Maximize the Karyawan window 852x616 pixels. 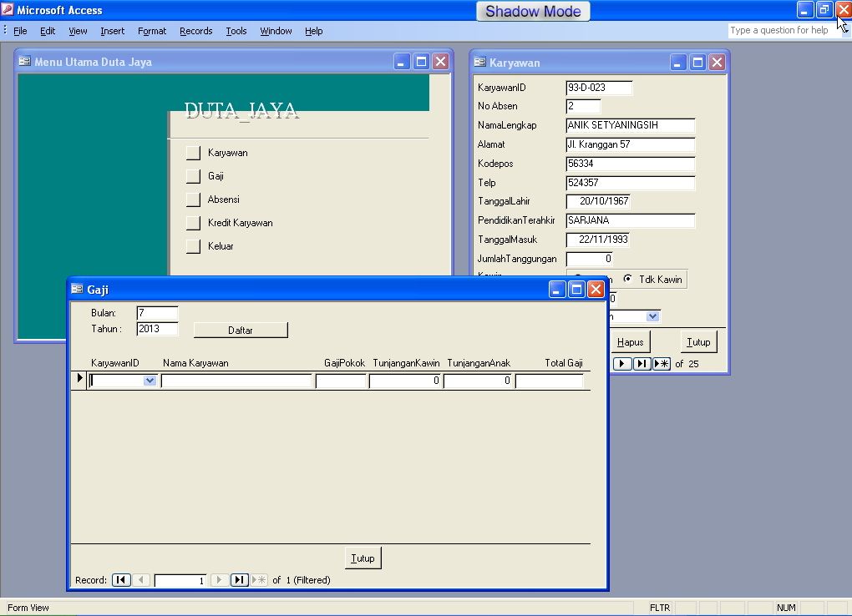point(697,62)
